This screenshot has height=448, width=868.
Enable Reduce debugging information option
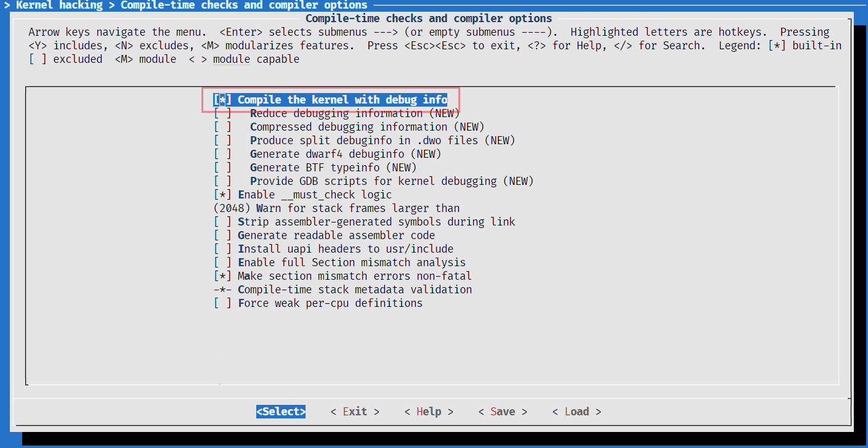point(223,113)
